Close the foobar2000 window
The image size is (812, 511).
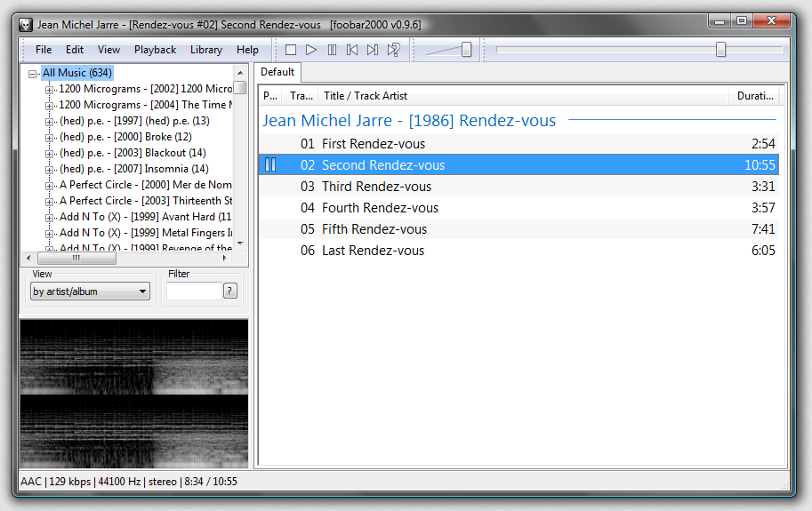coord(772,21)
